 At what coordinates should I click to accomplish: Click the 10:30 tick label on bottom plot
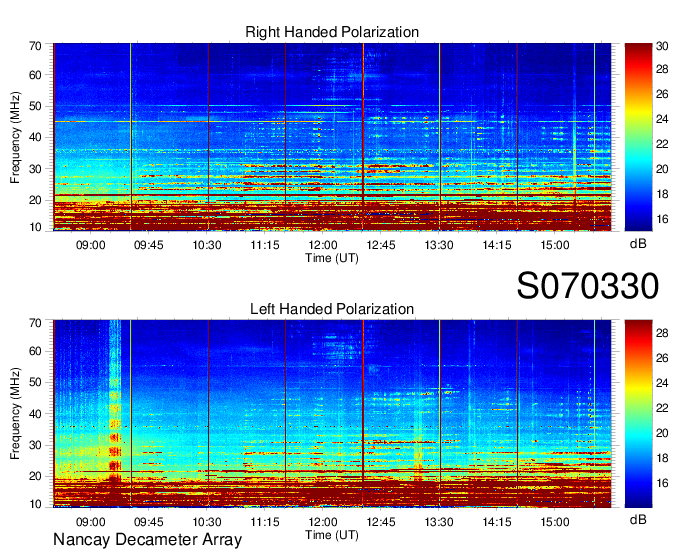(207, 522)
